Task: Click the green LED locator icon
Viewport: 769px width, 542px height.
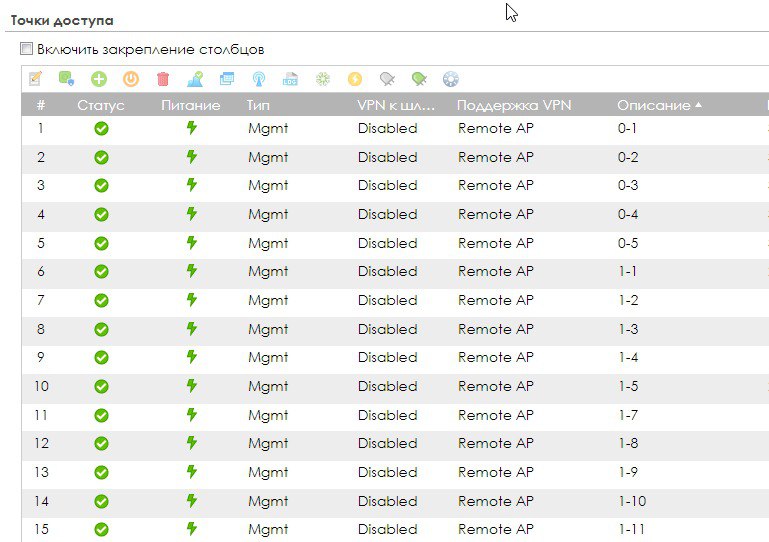Action: coord(419,79)
